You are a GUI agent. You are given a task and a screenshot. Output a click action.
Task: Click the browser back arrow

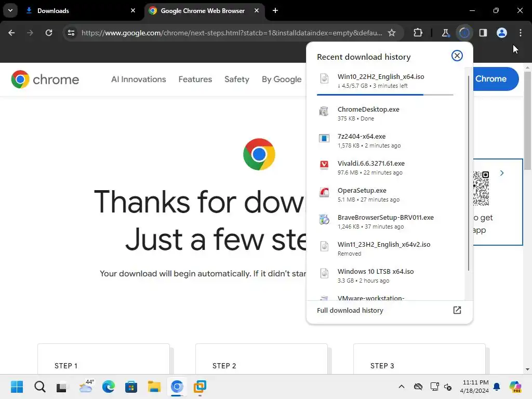coord(11,33)
